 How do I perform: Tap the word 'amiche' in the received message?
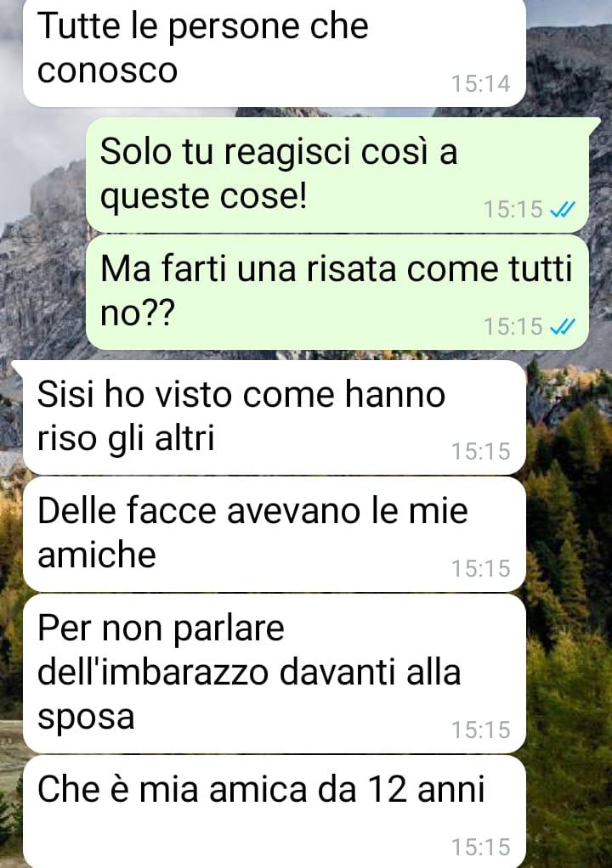point(96,555)
